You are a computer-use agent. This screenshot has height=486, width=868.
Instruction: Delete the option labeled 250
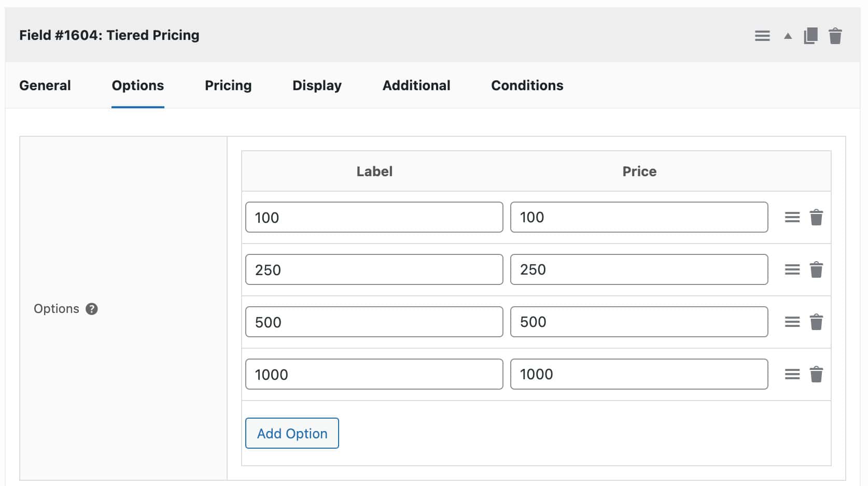817,269
